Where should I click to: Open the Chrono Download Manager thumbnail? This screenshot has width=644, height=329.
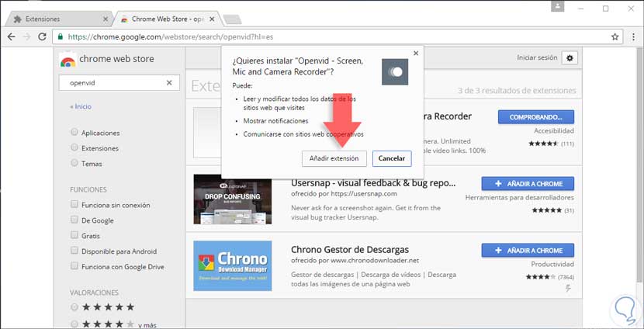coord(233,265)
